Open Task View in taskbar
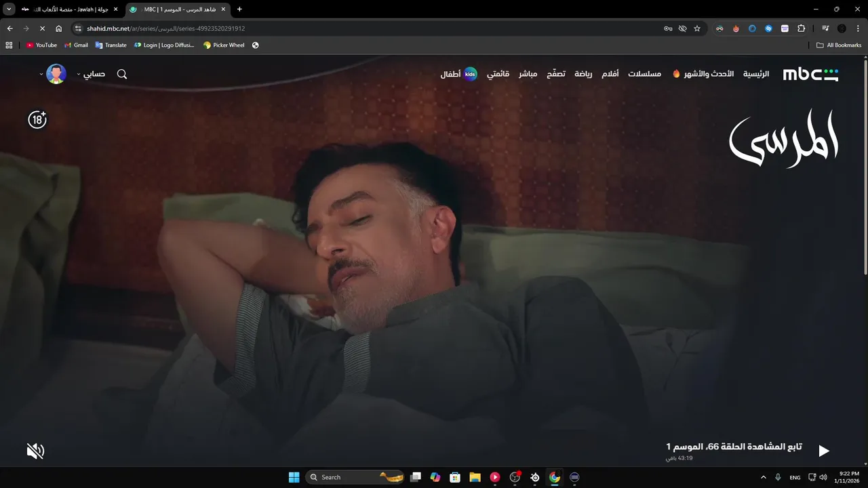Viewport: 868px width, 488px height. [x=416, y=477]
